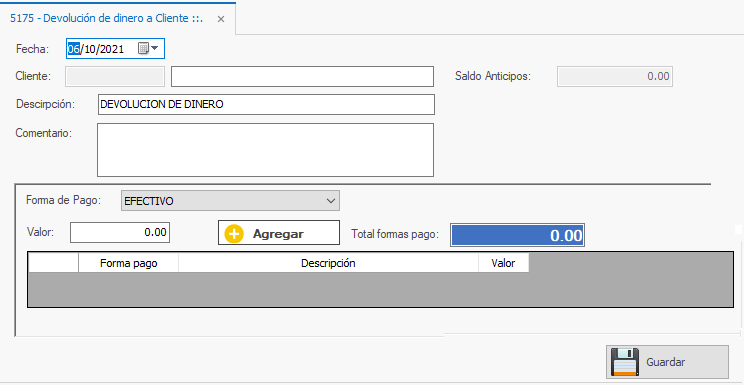Viewport: 744px width, 385px height.
Task: Click the Descripción field DEVOLUCION DE DINERO
Action: coord(266,104)
